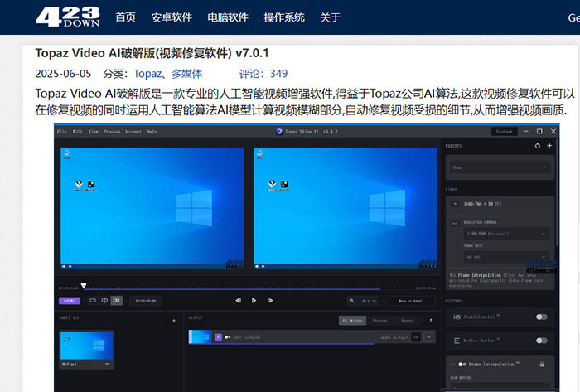The image size is (580, 392).
Task: Click the 423Down site logo
Action: point(68,17)
